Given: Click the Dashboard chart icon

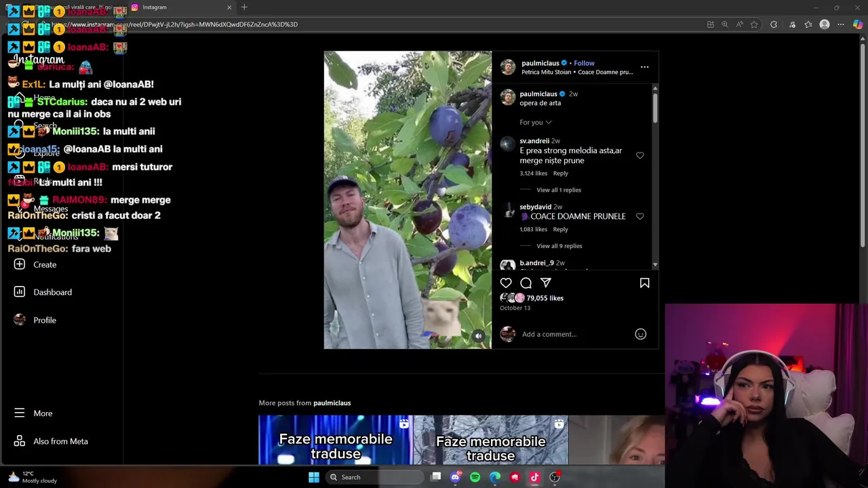Looking at the screenshot, I should pyautogui.click(x=20, y=292).
